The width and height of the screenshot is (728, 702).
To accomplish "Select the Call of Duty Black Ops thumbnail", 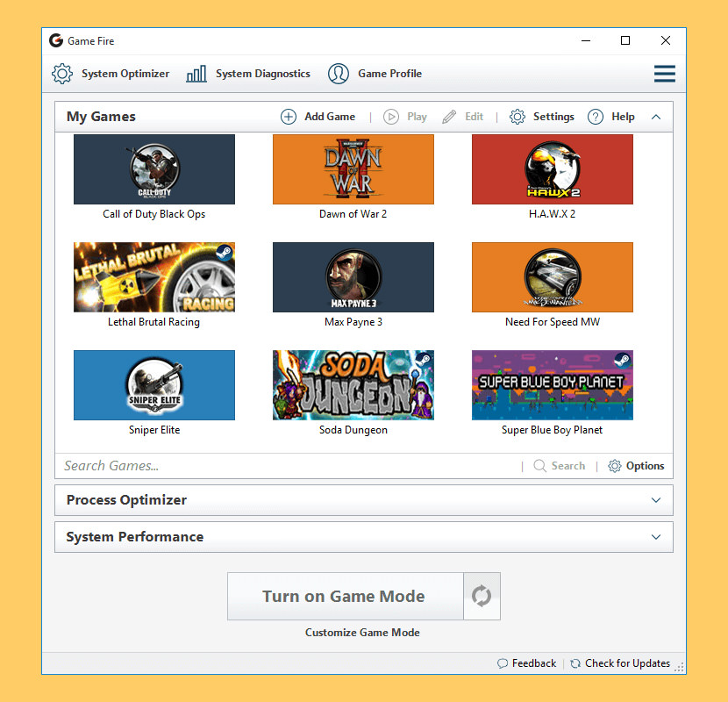I will (x=154, y=169).
